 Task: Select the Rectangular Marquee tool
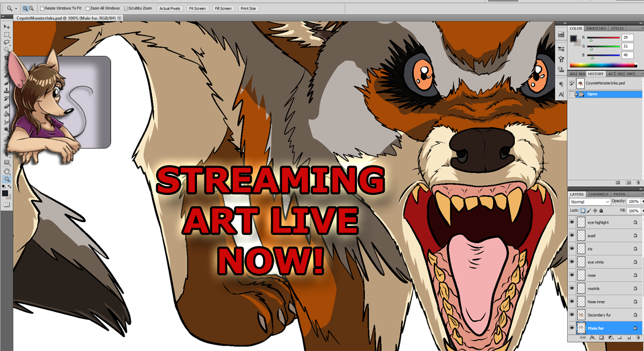(x=6, y=34)
